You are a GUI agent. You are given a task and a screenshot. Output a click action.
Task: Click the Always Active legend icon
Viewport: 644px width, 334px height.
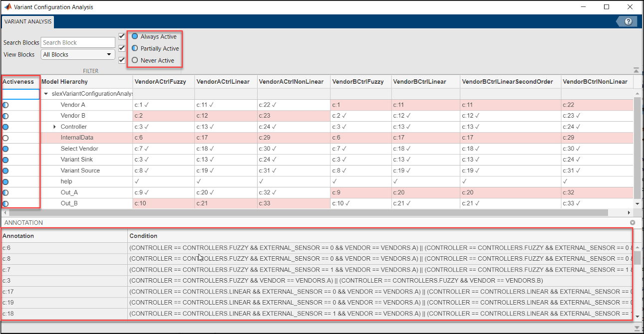click(x=135, y=36)
